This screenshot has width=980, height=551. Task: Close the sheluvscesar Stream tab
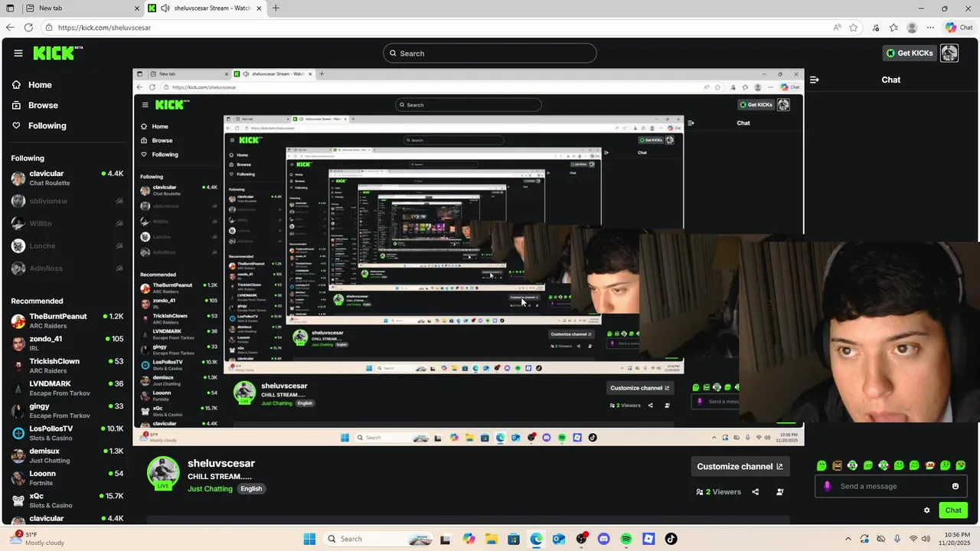tap(259, 8)
